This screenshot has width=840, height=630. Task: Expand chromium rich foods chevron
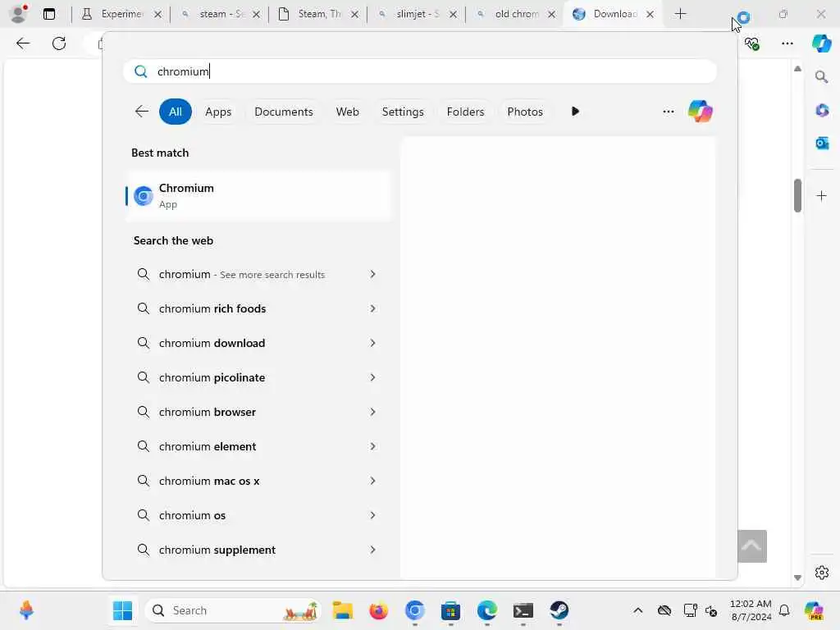372,308
